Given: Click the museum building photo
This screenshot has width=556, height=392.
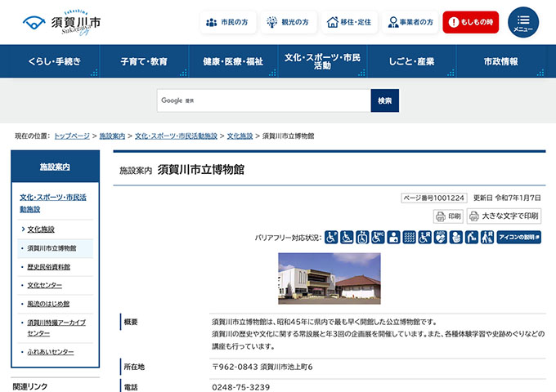Looking at the screenshot, I should (x=330, y=278).
